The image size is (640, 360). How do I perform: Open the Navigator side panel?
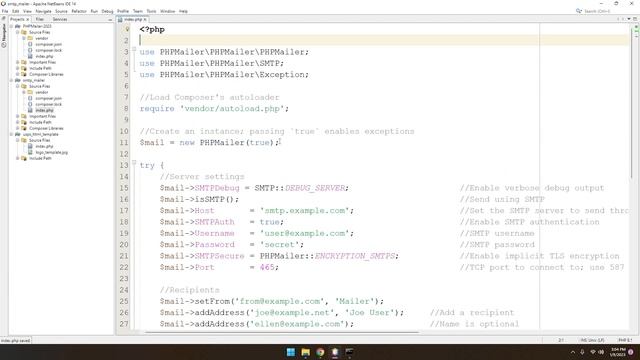point(4,36)
